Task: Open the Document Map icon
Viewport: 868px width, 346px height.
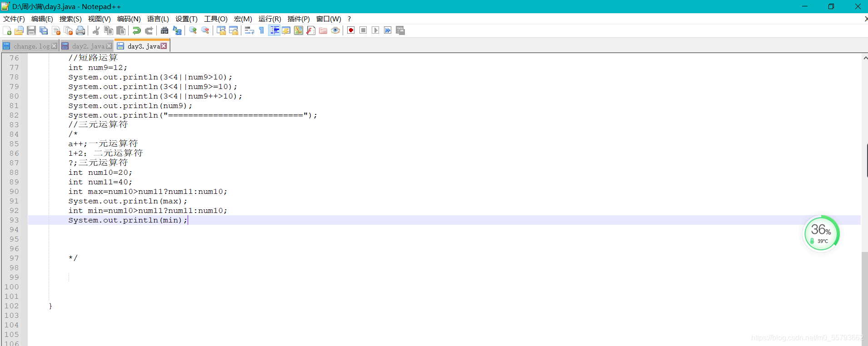Action: pos(299,30)
